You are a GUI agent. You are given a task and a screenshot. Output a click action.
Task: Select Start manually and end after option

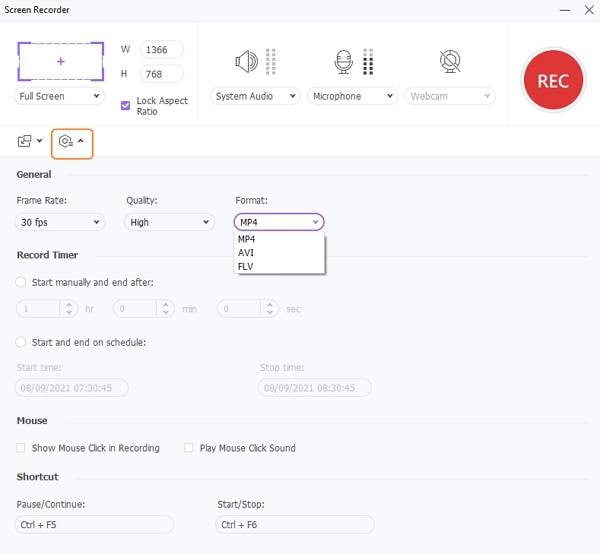[21, 282]
